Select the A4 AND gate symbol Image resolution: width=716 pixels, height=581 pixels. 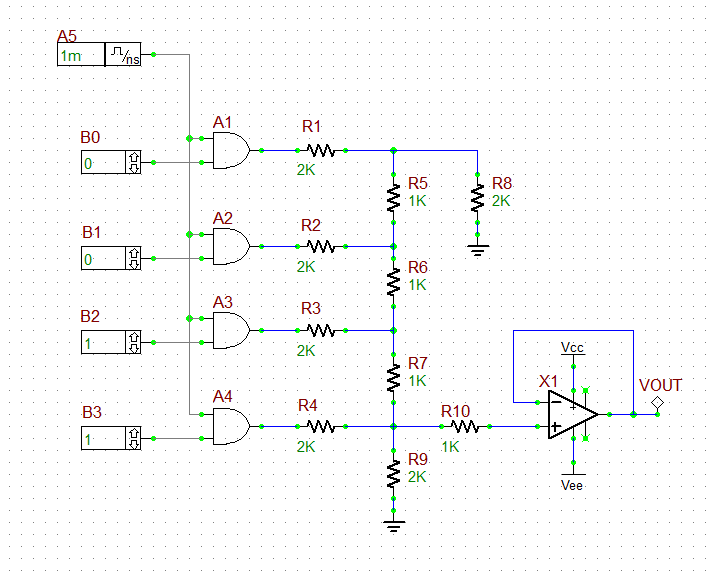232,427
